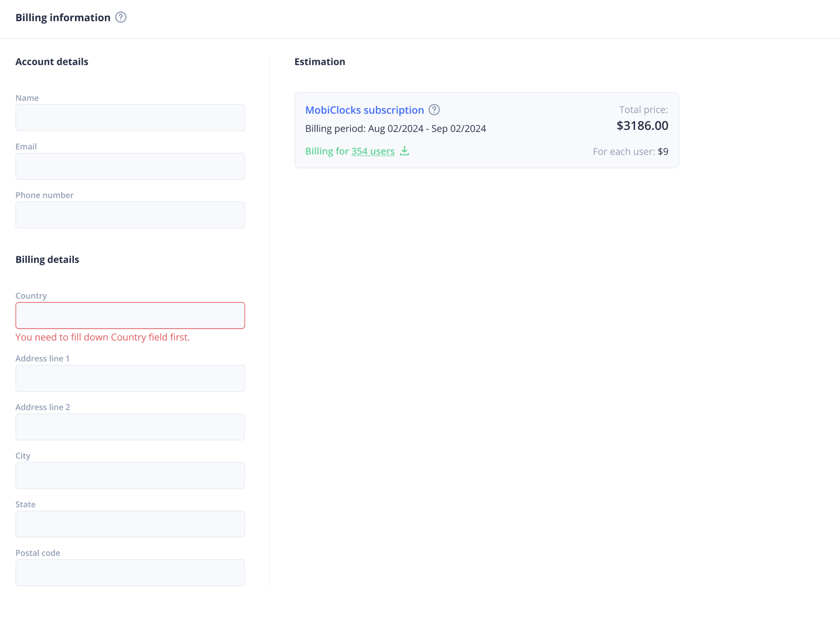Focus the State input field

[x=130, y=524]
